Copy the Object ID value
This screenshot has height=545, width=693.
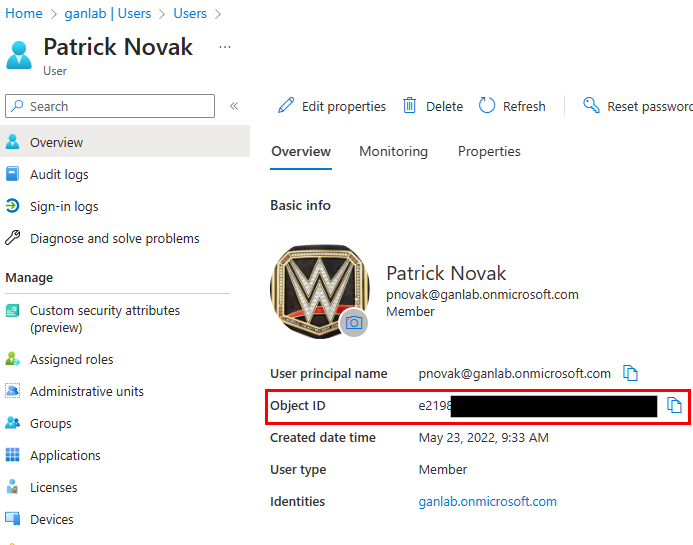point(674,406)
